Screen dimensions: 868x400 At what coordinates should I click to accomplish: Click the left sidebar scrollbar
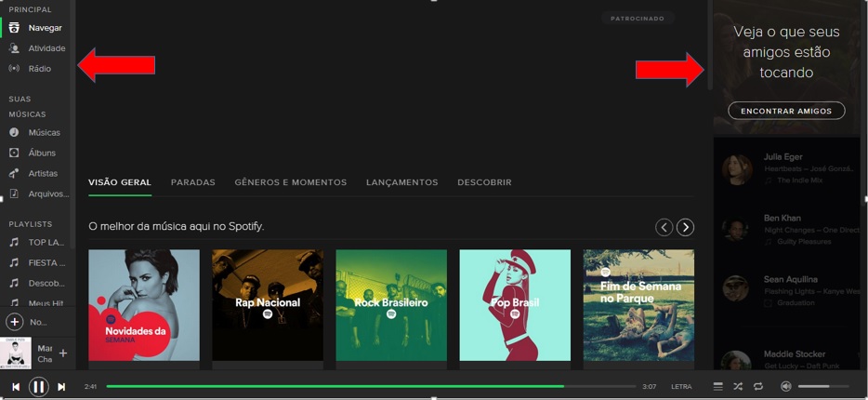(72, 125)
